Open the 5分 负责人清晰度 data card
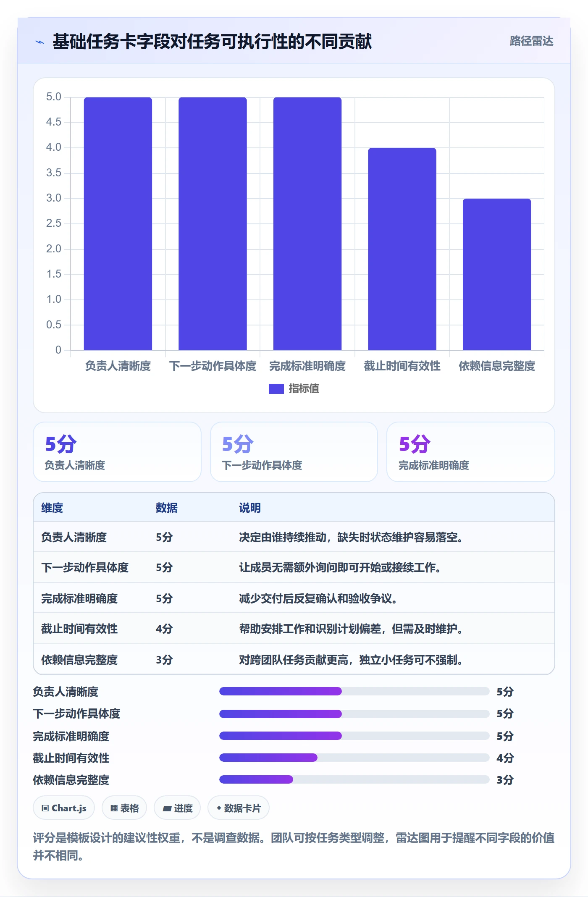 [117, 452]
